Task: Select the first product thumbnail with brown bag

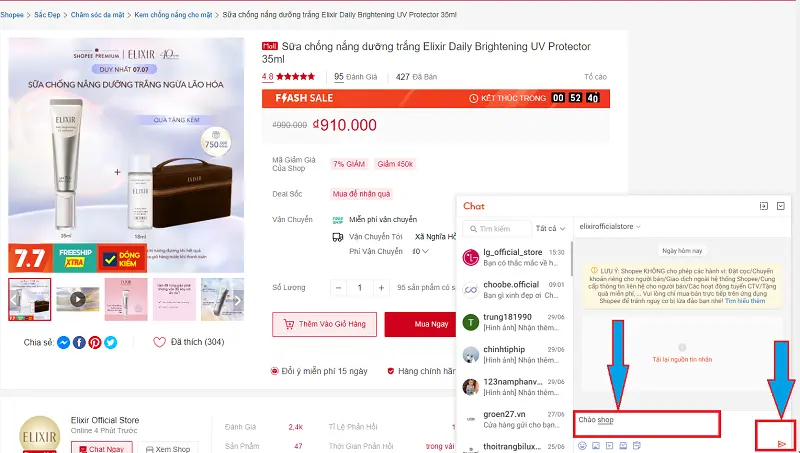Action: (30, 299)
